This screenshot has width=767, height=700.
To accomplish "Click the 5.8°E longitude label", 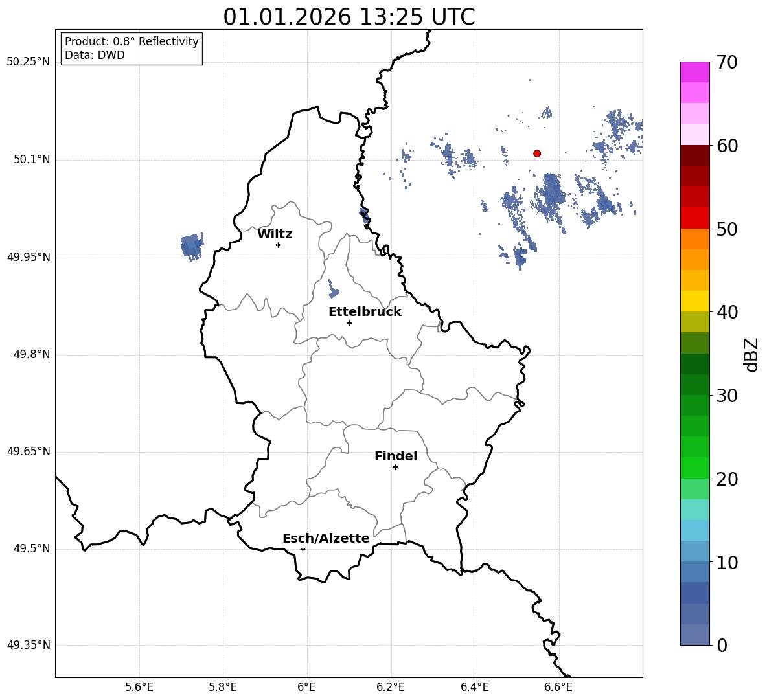I will click(x=223, y=687).
